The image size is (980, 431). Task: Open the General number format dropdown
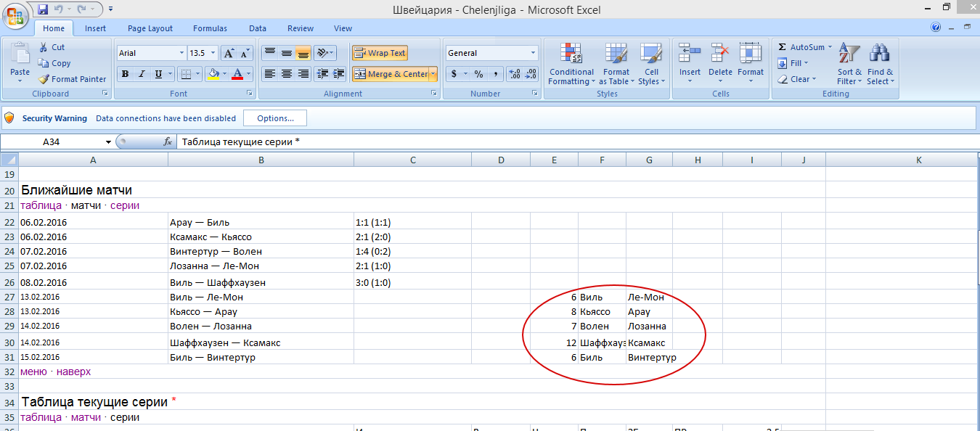[x=533, y=53]
